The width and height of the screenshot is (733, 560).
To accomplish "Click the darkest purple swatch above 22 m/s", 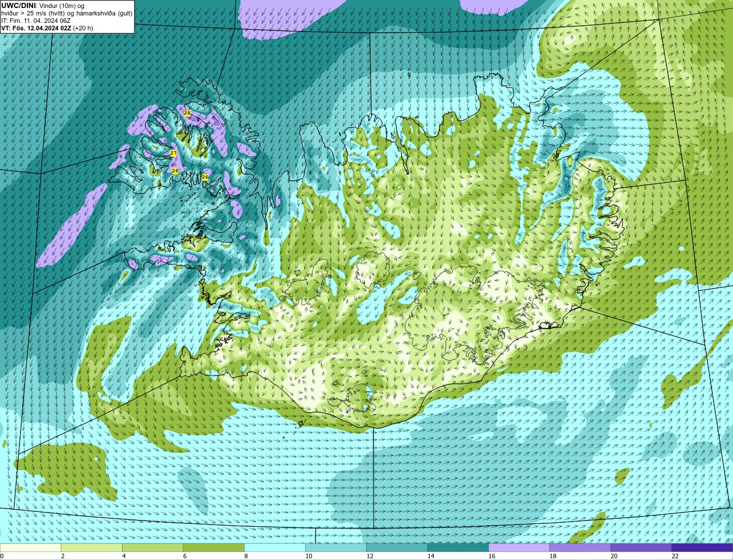I will tap(703, 547).
